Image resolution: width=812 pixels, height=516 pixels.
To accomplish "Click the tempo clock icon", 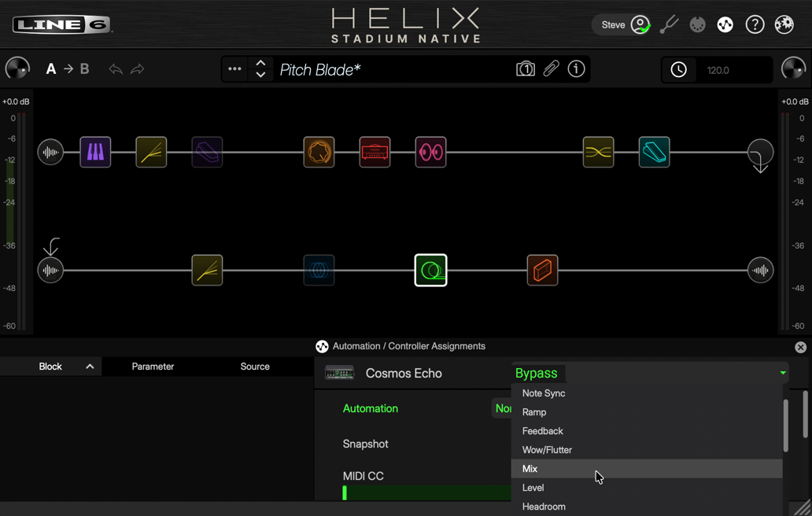I will tap(678, 70).
